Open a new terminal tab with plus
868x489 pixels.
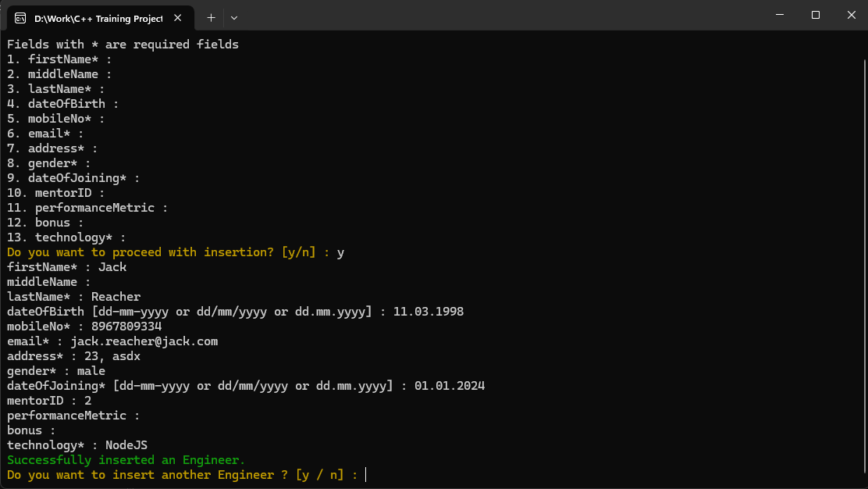(x=211, y=18)
